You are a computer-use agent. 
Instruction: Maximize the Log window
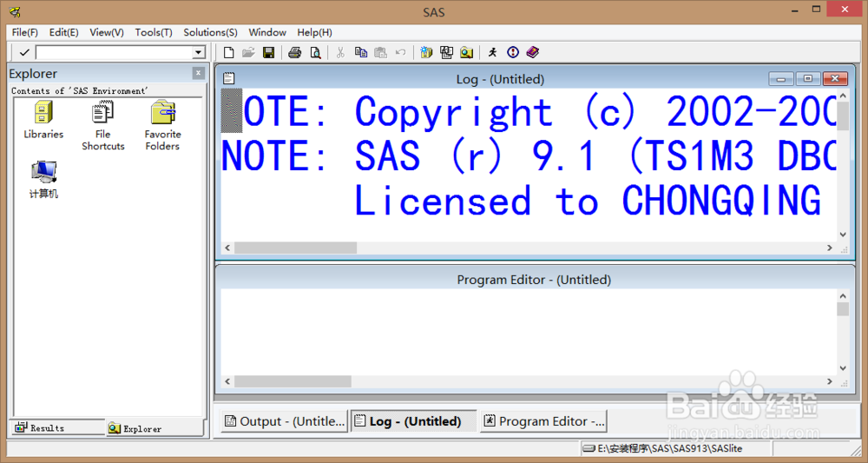pyautogui.click(x=807, y=79)
